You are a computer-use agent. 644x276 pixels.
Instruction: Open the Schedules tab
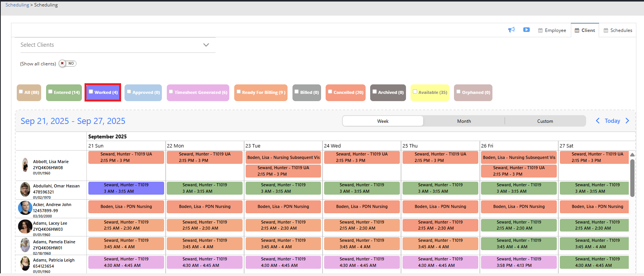coord(618,30)
